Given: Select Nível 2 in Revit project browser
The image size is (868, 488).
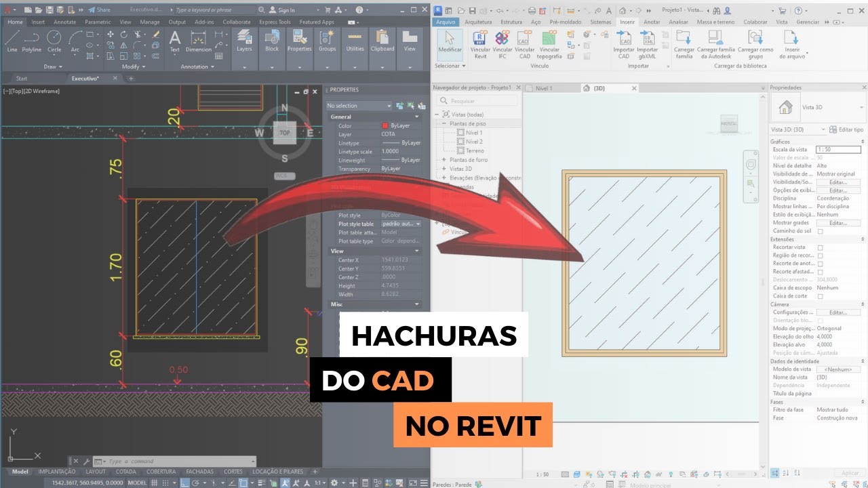Looking at the screenshot, I should point(474,142).
